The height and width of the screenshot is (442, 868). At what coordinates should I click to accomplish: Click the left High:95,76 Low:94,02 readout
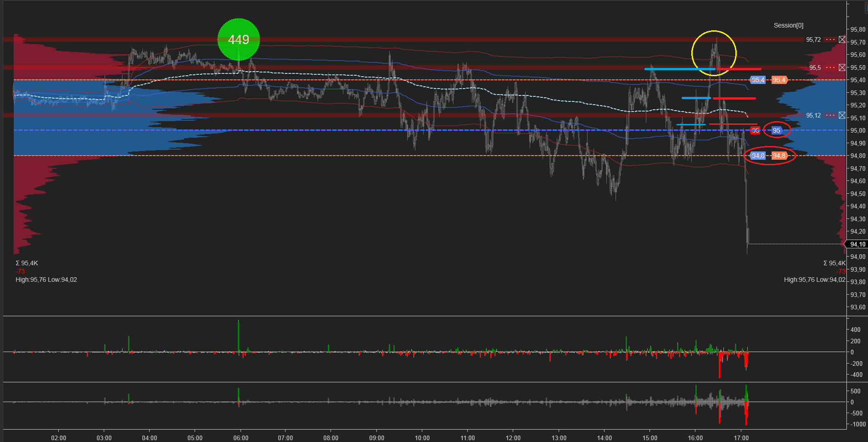46,280
